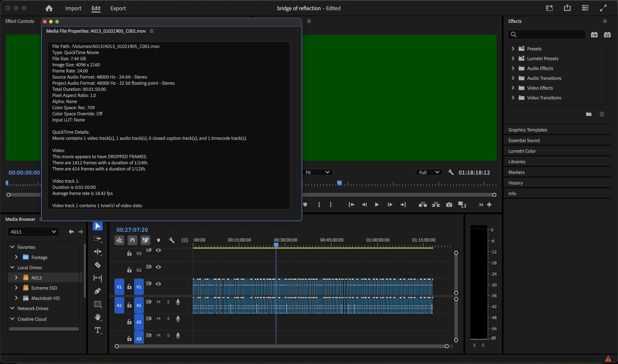Create new custom bin in Effects
The width and height of the screenshot is (618, 364).
point(589,114)
